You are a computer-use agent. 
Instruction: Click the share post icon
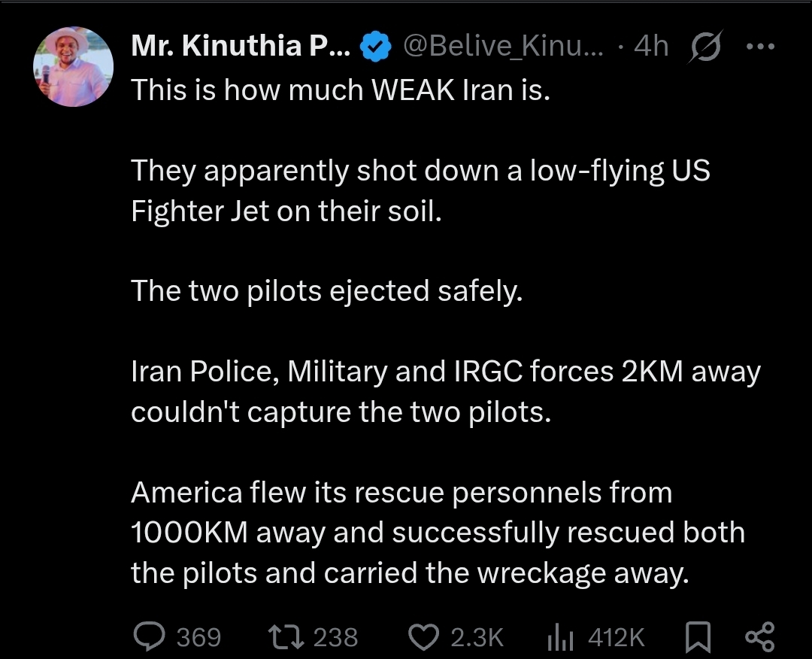(x=759, y=637)
